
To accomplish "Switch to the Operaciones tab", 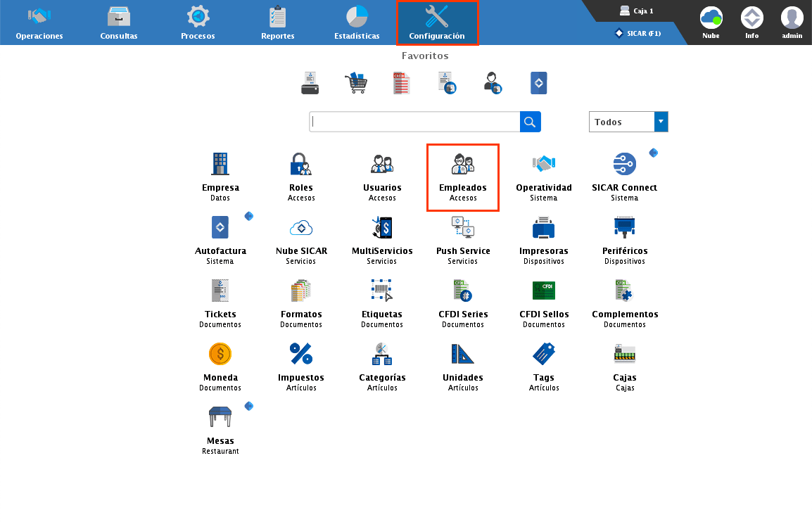I will (x=39, y=23).
